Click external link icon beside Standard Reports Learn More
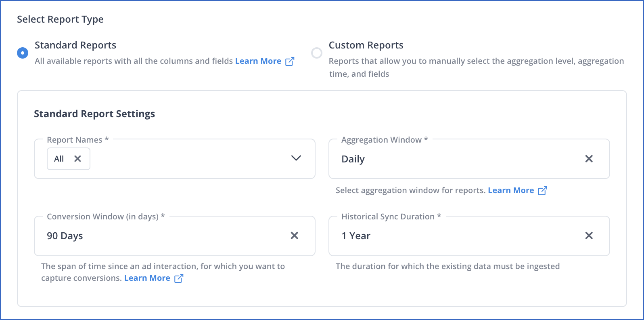The image size is (644, 320). point(290,61)
